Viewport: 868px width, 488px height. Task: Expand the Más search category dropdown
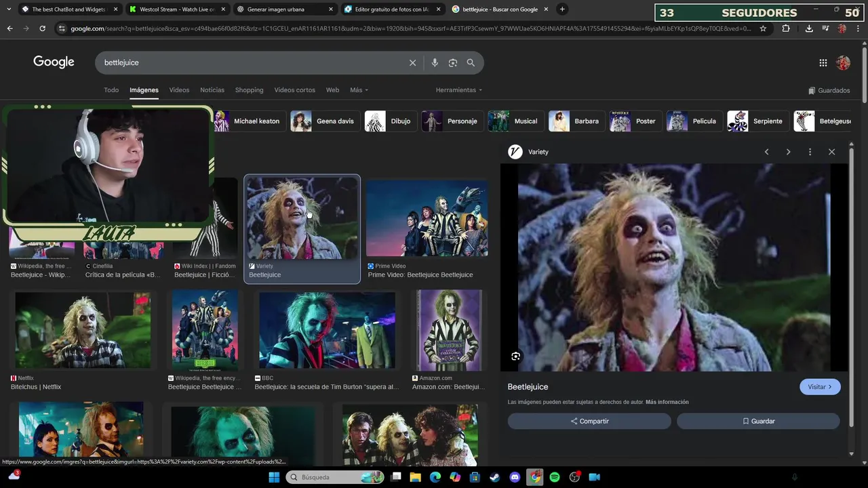[359, 90]
